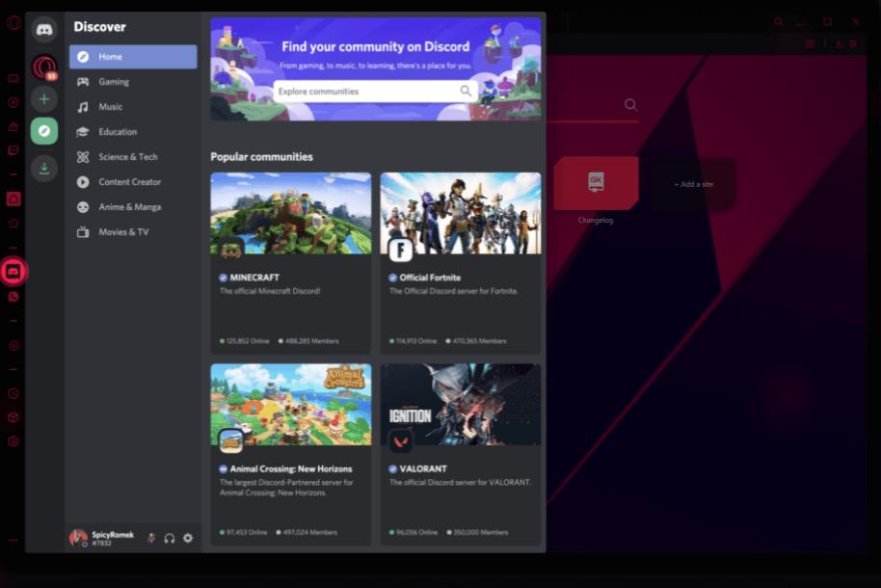This screenshot has width=881, height=588.
Task: Click the magnifier icon in Explore communities field
Action: [466, 91]
